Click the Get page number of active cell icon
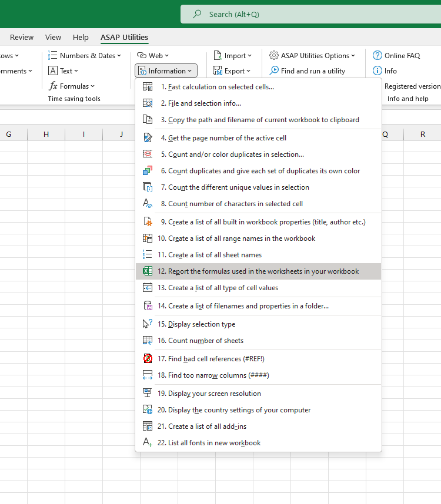 148,138
